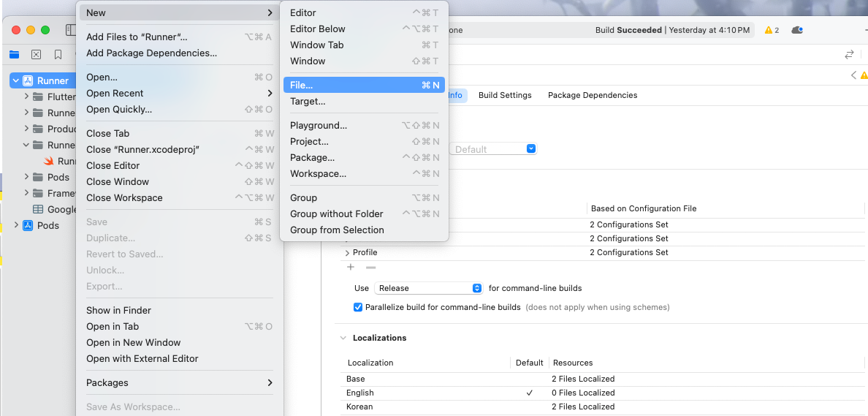
Task: Select the Base localization row
Action: point(602,379)
